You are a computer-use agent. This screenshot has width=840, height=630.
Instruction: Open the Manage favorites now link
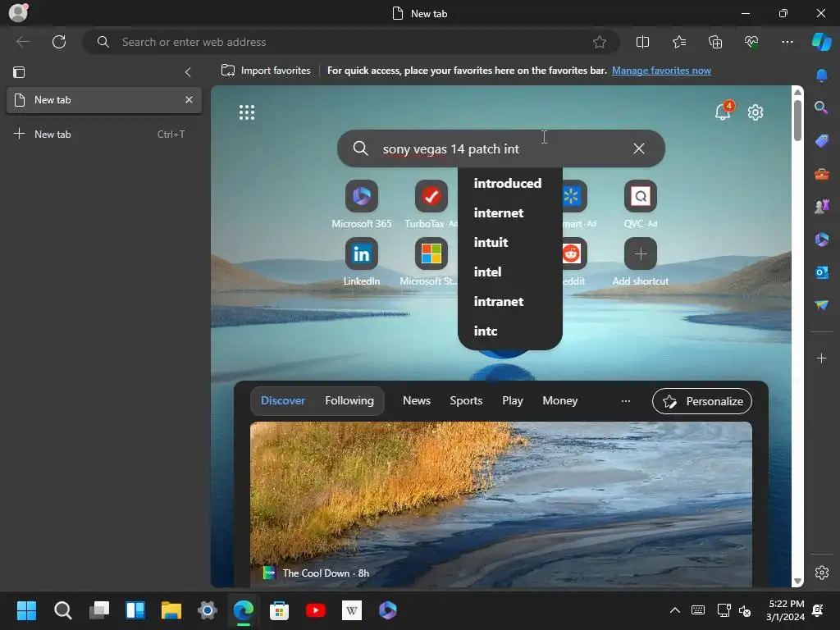click(661, 71)
